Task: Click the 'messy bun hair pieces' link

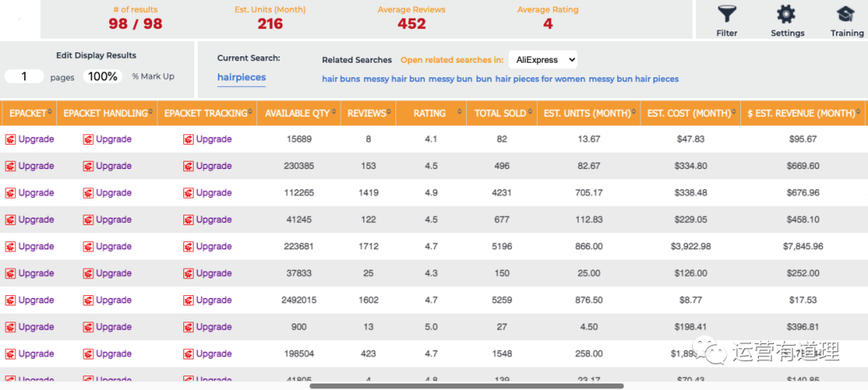Action: [x=633, y=79]
